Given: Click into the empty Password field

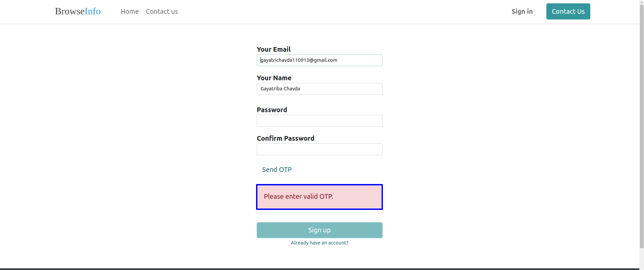Looking at the screenshot, I should click(319, 121).
